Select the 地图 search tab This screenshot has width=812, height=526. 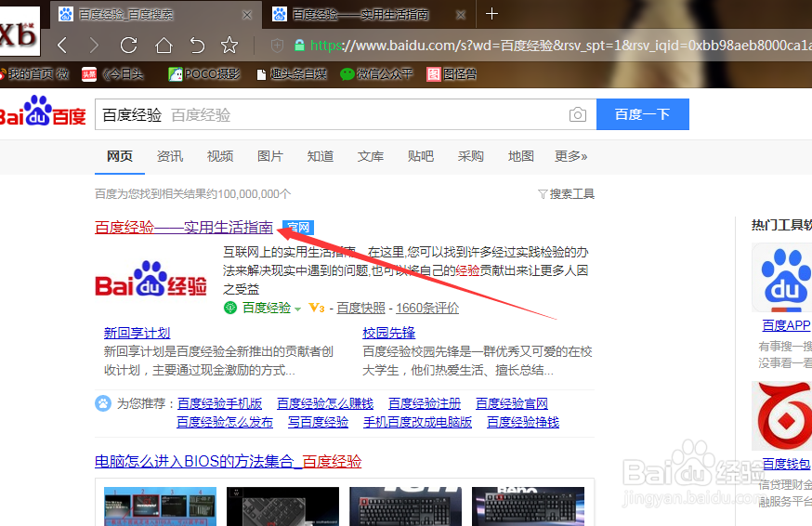[521, 156]
